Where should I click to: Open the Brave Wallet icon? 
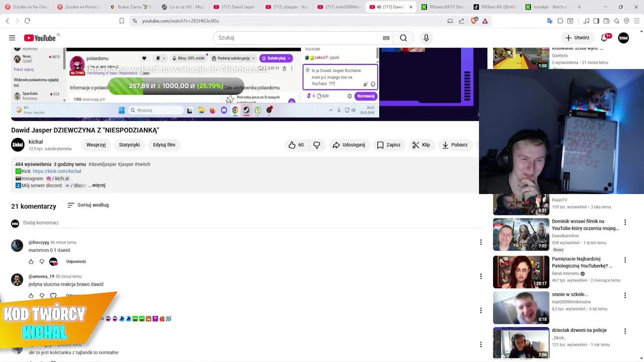click(x=606, y=21)
